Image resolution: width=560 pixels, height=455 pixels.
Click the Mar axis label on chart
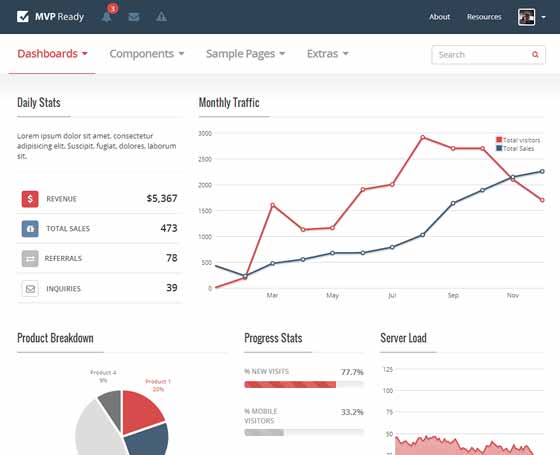point(272,295)
